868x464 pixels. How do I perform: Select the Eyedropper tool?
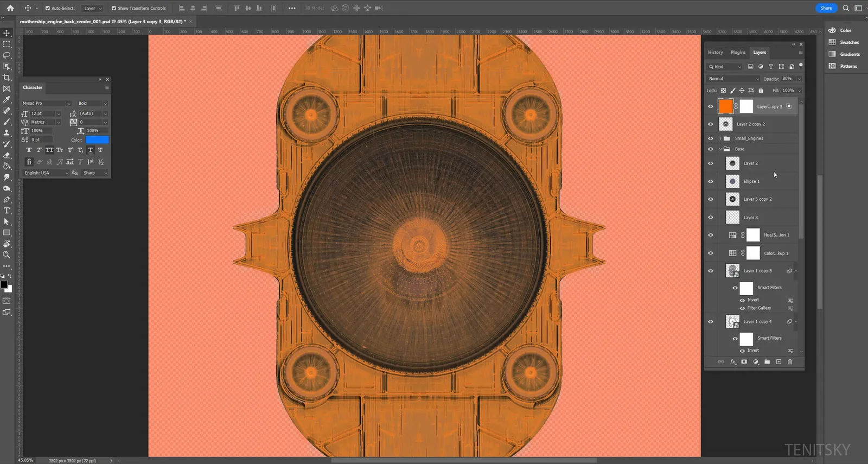point(7,99)
